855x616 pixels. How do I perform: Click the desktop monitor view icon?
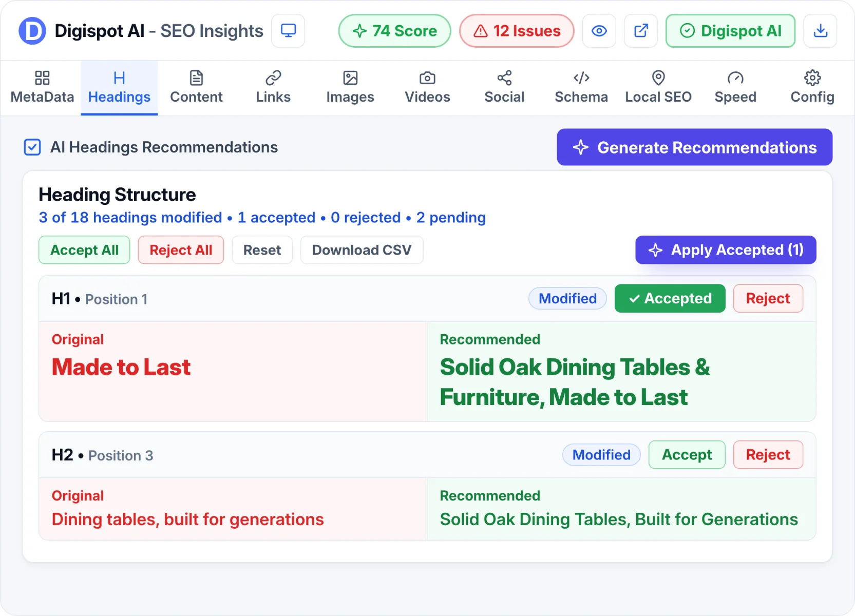click(x=288, y=31)
